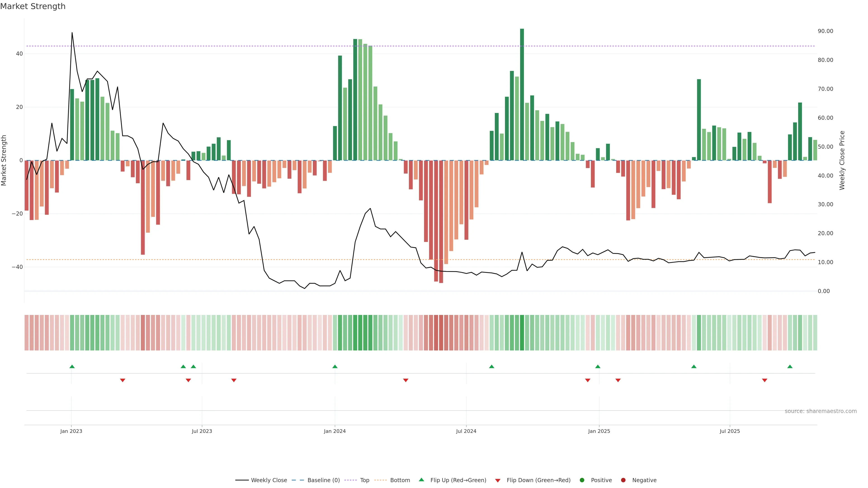Viewport: 868px width, 488px height.
Task: Click flip-up triangle marker at Jan 2023
Action: point(72,366)
